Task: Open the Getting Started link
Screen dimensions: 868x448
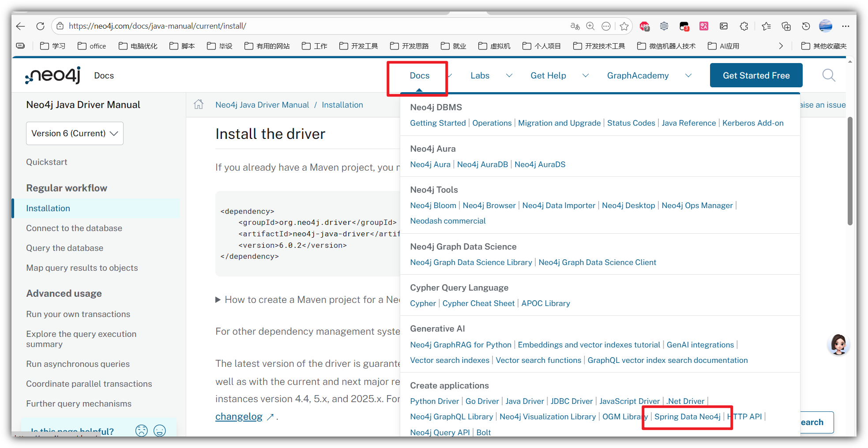Action: click(x=438, y=123)
